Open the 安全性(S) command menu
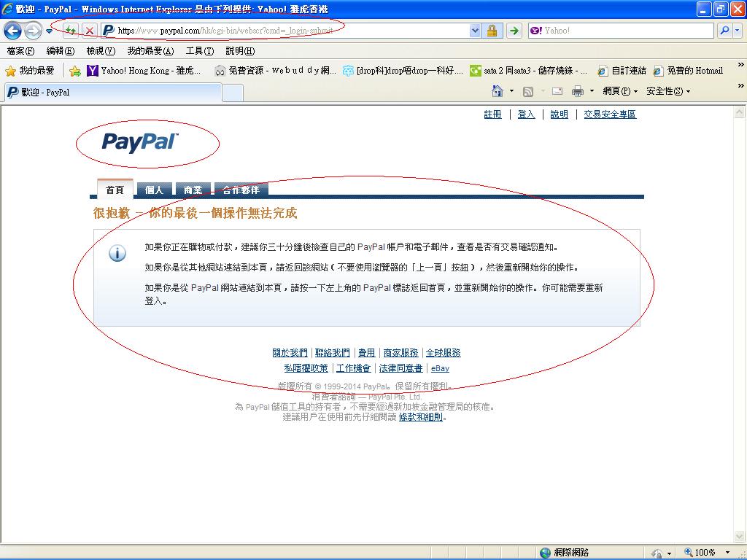Viewport: 747px width, 560px height. (x=668, y=91)
